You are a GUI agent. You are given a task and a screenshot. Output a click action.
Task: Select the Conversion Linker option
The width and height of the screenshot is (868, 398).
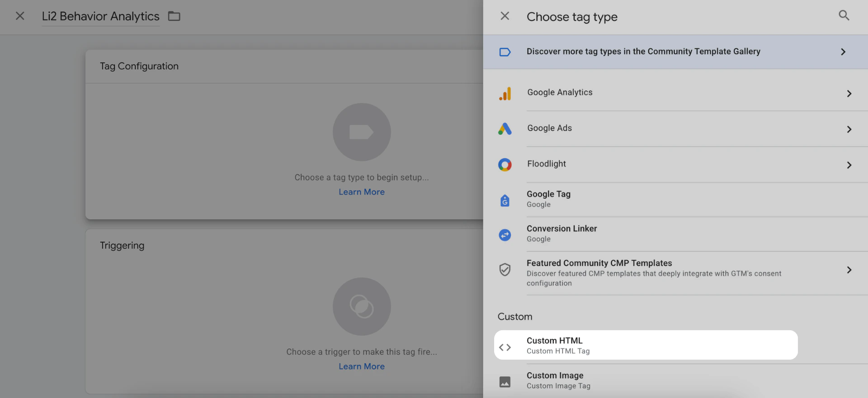(x=675, y=234)
